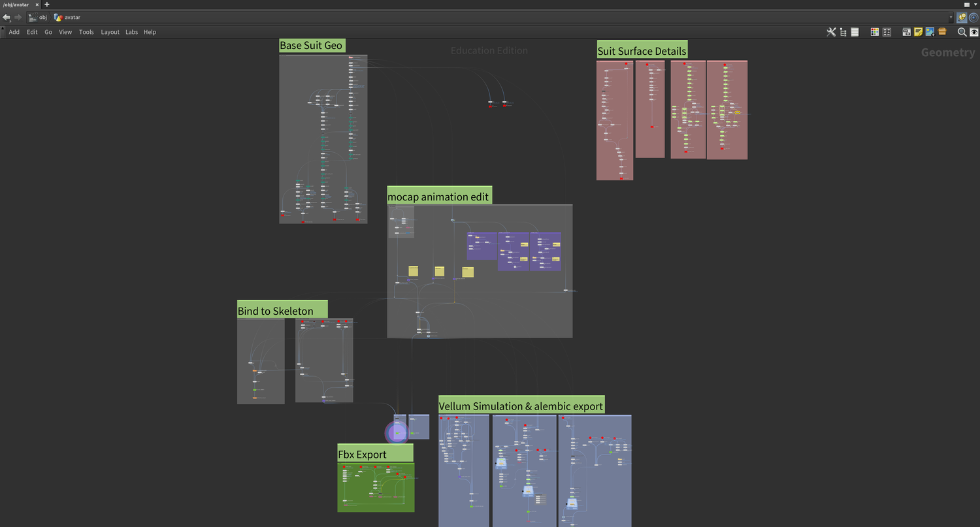The width and height of the screenshot is (980, 527).
Task: Select a yellow sticky note inside mocap animation edit
Action: tap(413, 271)
